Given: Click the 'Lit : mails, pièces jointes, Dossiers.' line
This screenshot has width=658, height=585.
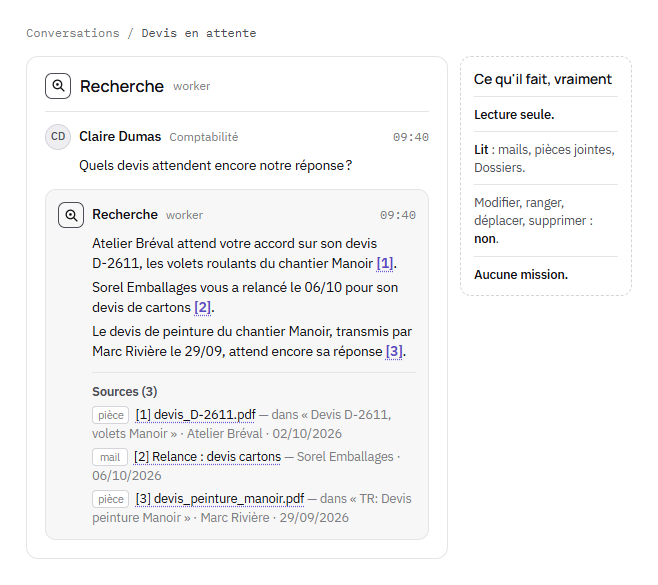Looking at the screenshot, I should click(546, 159).
